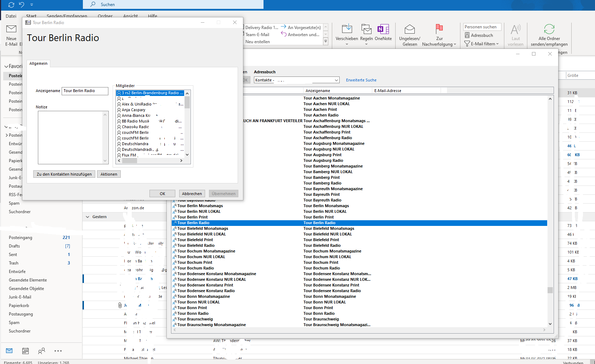Viewport: 595px width, 364px height.
Task: Click paperclip attachment icon in message list
Action: click(x=120, y=305)
